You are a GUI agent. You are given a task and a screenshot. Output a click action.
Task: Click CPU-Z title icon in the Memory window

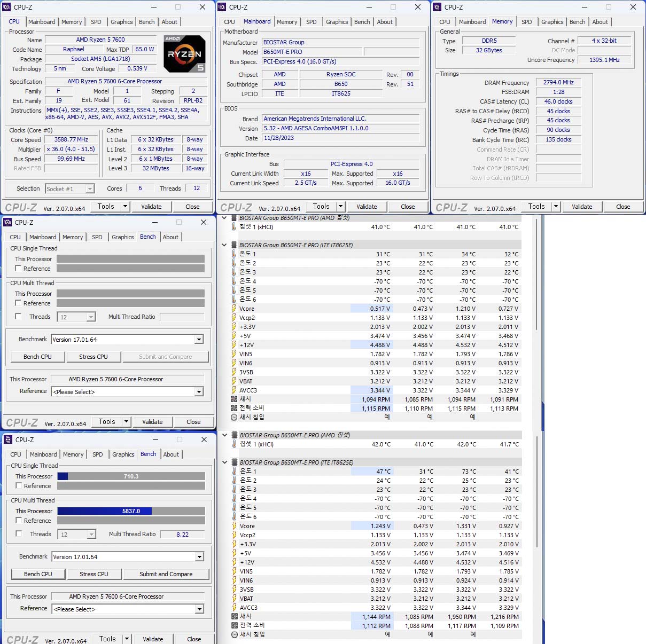point(438,7)
